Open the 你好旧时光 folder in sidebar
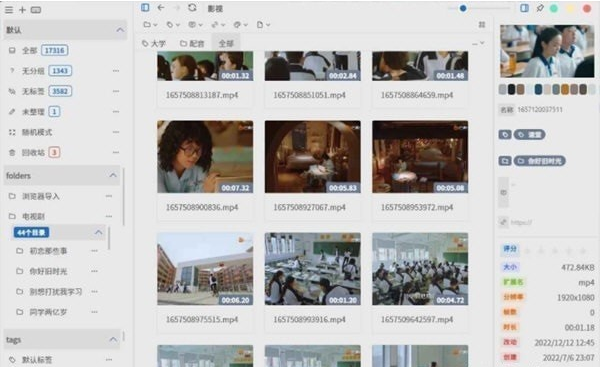 coord(42,271)
